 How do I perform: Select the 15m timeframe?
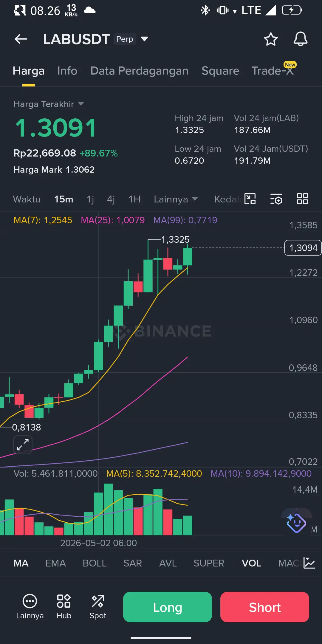(x=64, y=199)
